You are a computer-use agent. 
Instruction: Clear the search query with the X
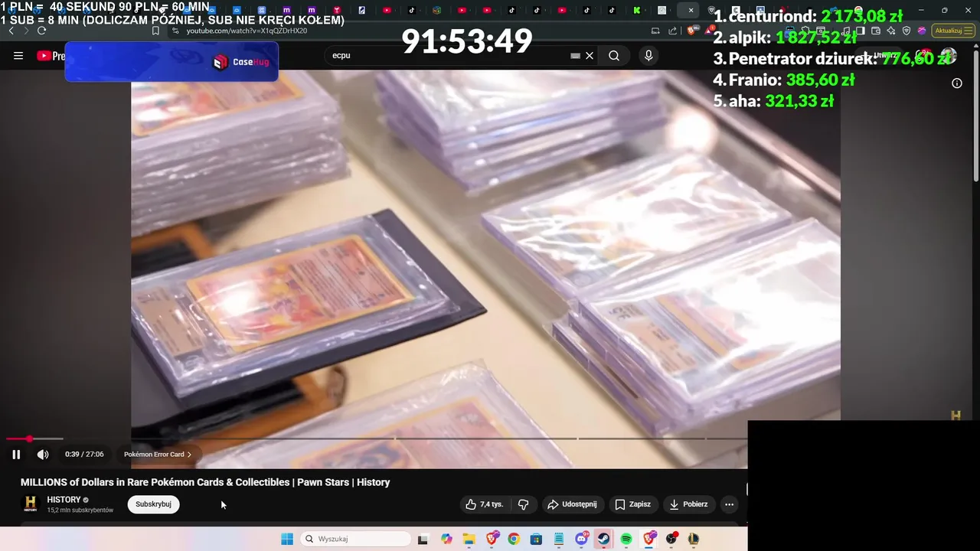[590, 56]
